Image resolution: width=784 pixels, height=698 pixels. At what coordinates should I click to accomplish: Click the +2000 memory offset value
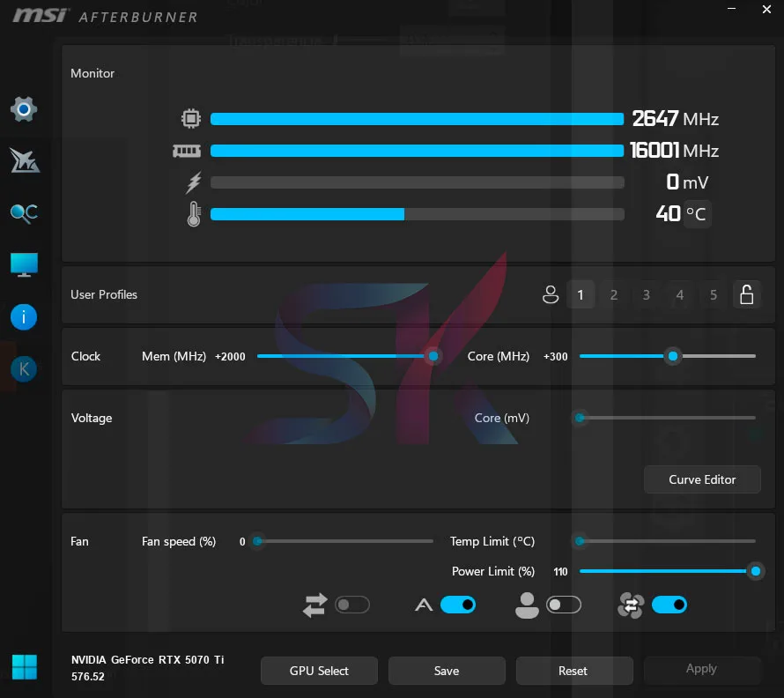[x=230, y=357]
